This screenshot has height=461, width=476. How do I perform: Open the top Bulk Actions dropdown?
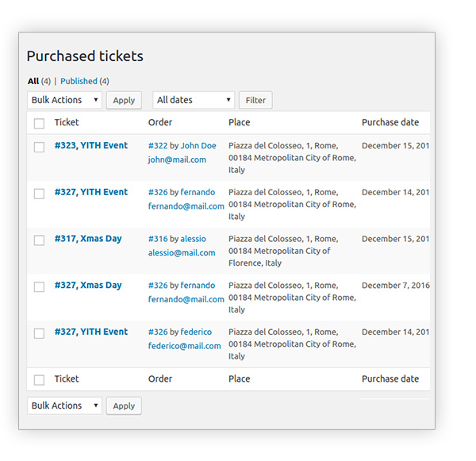click(64, 100)
